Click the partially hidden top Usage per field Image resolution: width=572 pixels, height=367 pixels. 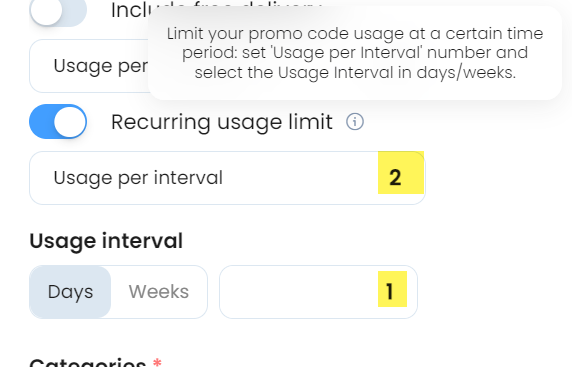click(89, 66)
